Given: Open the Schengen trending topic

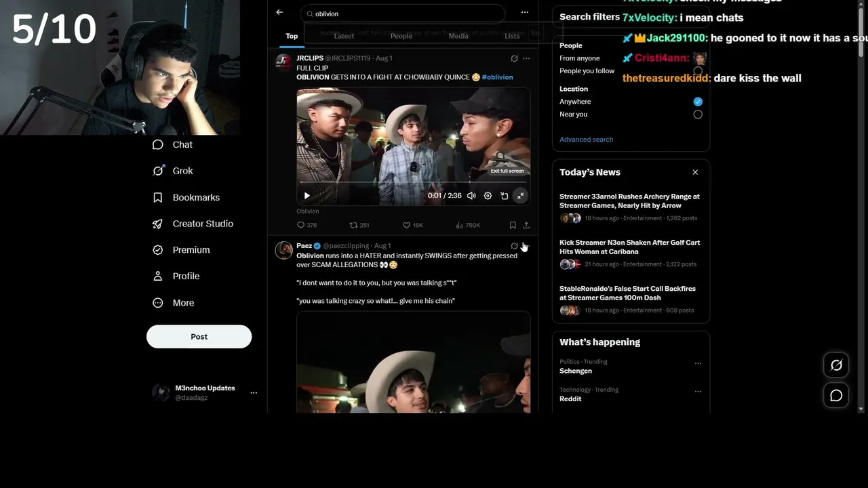Looking at the screenshot, I should point(576,371).
